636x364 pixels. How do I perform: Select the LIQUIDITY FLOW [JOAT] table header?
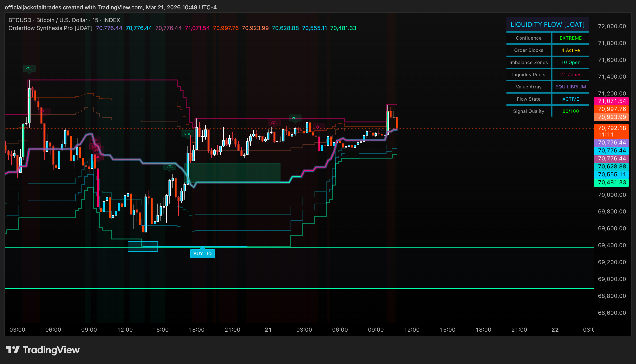click(548, 24)
